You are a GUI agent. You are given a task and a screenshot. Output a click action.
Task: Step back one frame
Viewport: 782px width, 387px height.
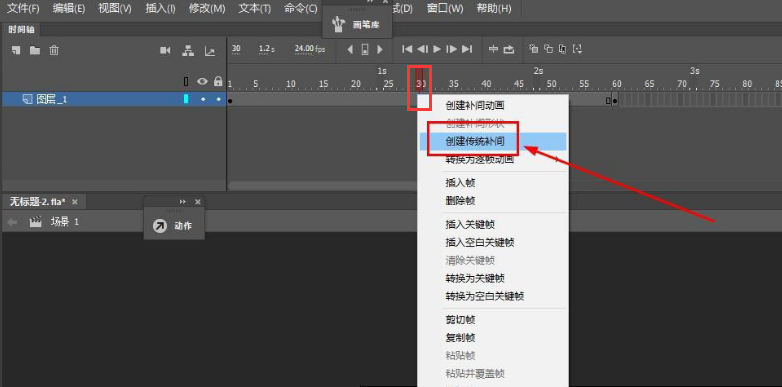[422, 49]
